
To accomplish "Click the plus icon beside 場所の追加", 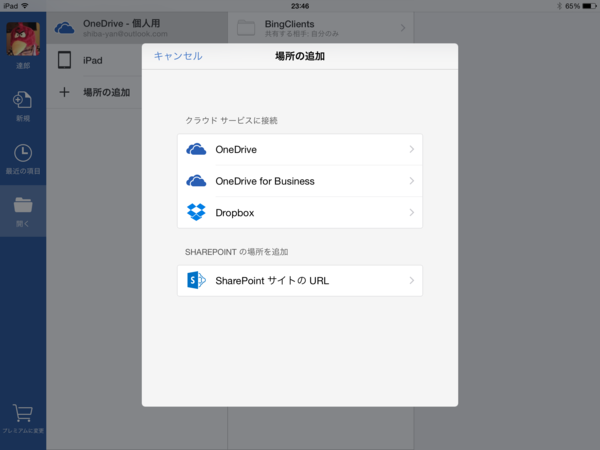I will pyautogui.click(x=64, y=92).
